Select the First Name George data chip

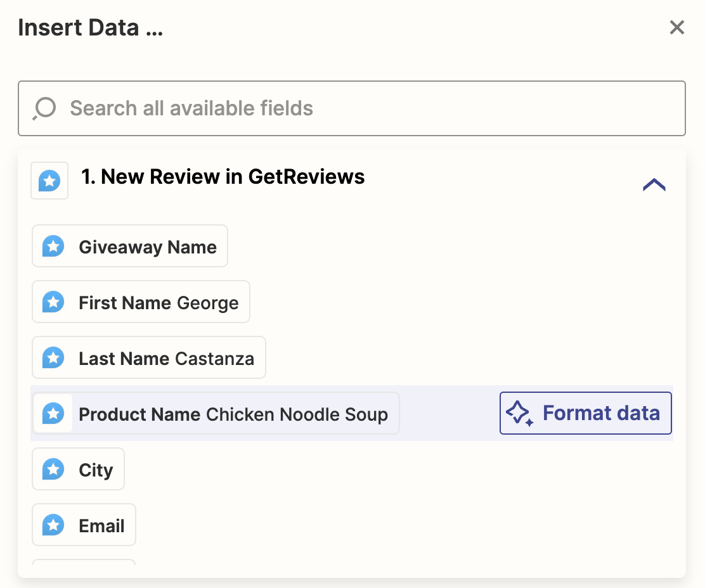point(141,302)
